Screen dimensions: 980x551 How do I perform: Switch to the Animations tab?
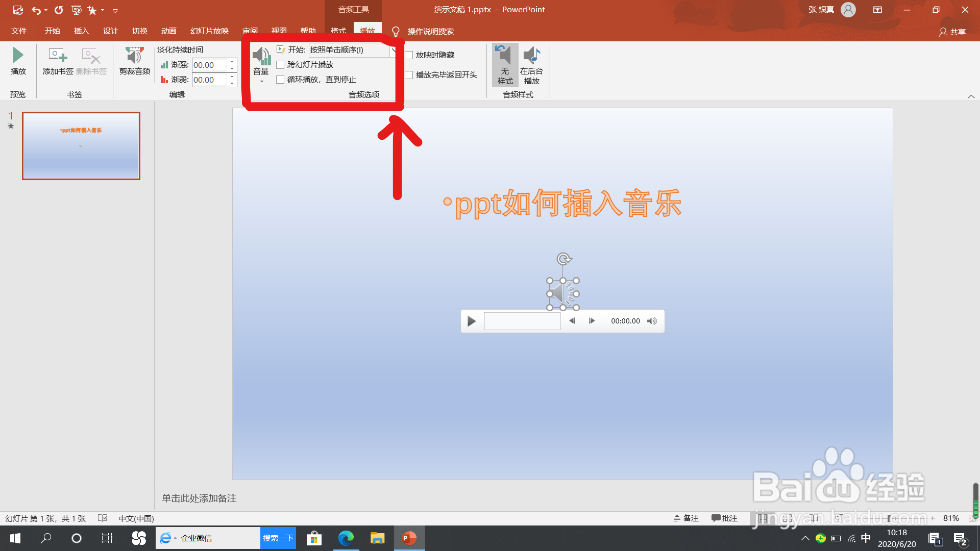point(168,31)
